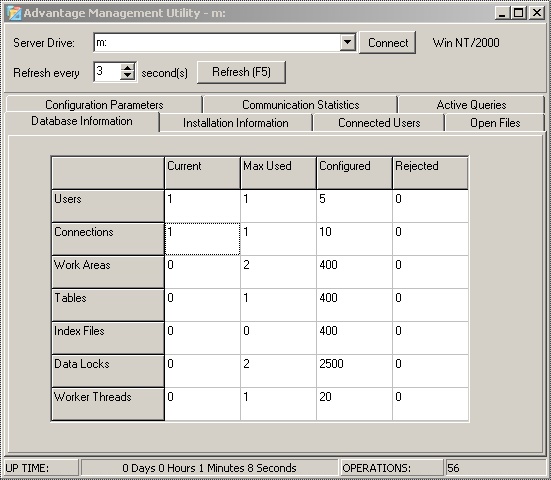Click the Connections Current cell with dotted focus

(x=202, y=239)
